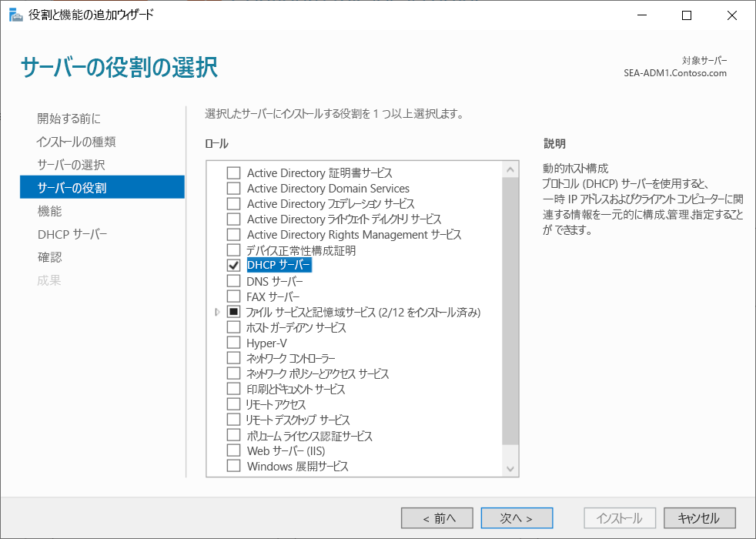Select リモート アクセス role label

pyautogui.click(x=276, y=404)
